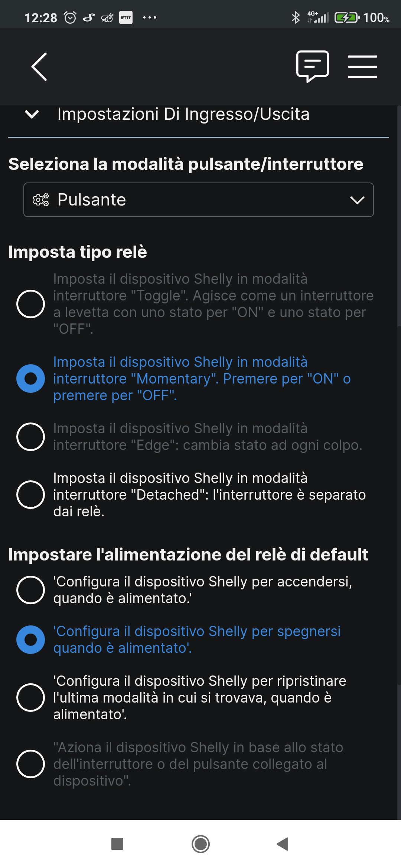The width and height of the screenshot is (401, 868).
Task: Click the Pulsante dropdown arrow
Action: tap(357, 200)
